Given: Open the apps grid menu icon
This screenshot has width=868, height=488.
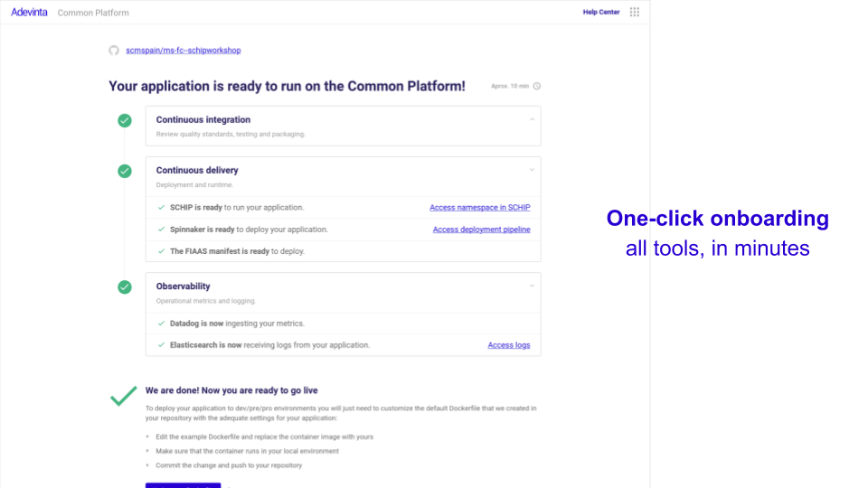Looking at the screenshot, I should [635, 13].
